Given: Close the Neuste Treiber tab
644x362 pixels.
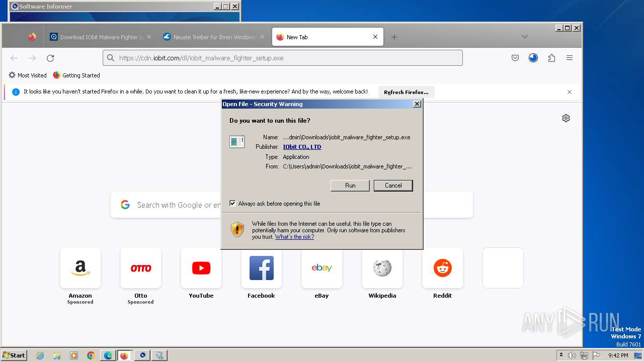Looking at the screenshot, I should (262, 37).
